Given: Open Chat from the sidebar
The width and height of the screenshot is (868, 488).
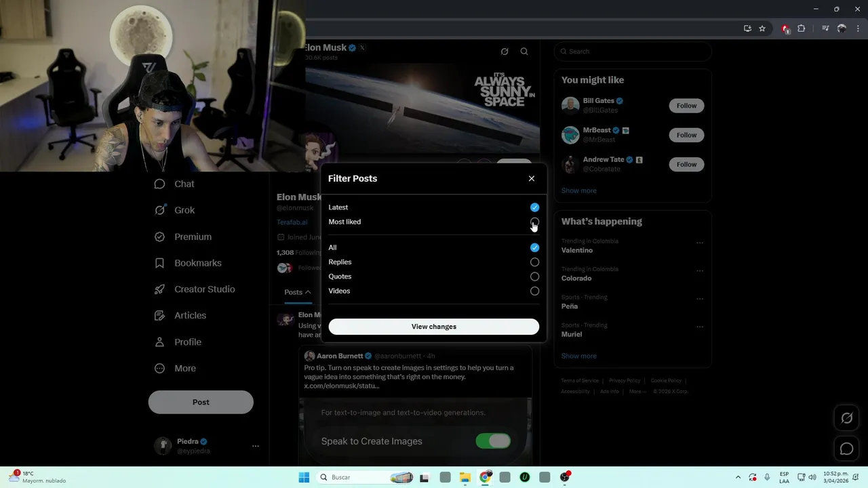Looking at the screenshot, I should click(x=174, y=184).
